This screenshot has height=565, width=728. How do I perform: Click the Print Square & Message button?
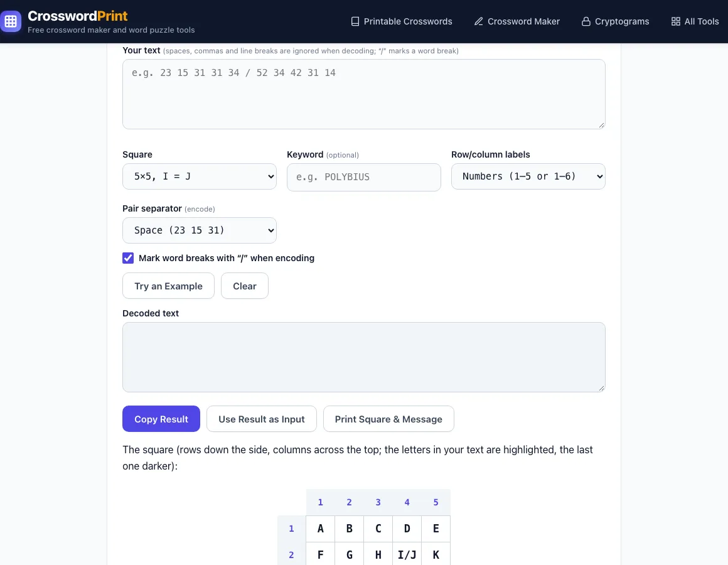click(x=388, y=419)
